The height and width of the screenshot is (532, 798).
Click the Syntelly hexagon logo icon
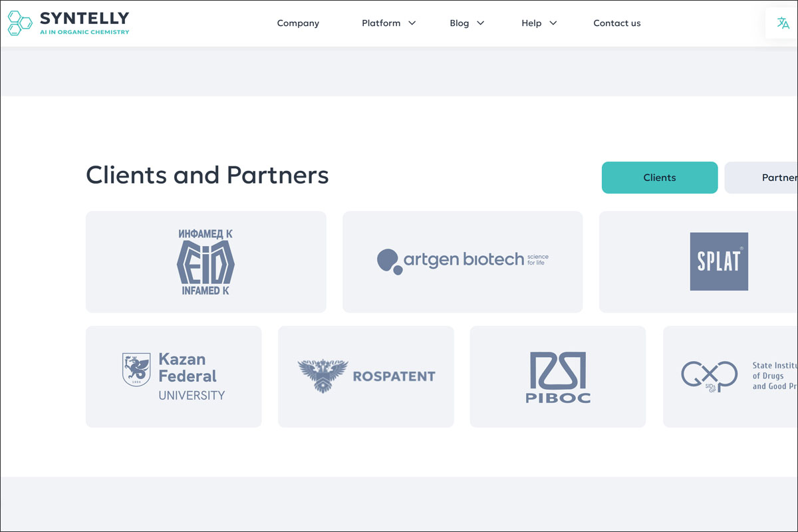click(x=20, y=23)
